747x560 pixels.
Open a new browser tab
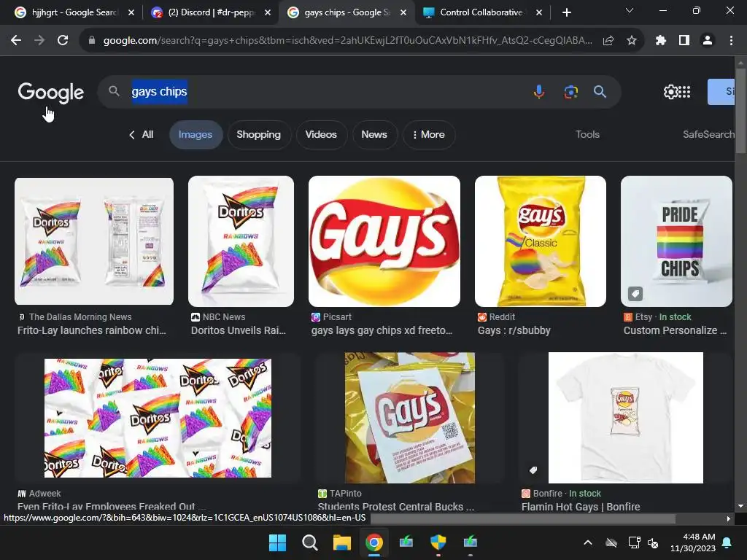[x=566, y=13]
